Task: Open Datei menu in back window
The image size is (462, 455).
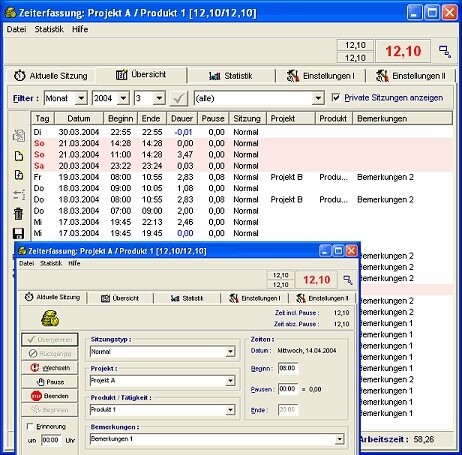Action: pos(16,29)
